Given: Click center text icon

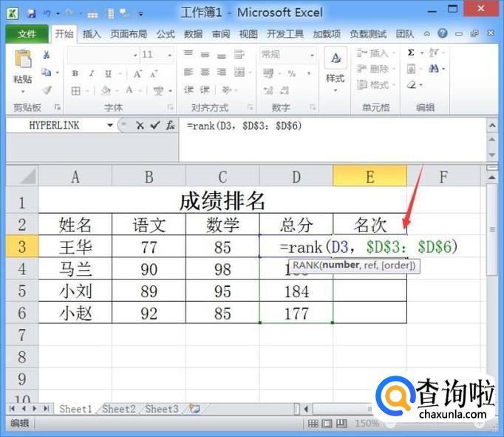Looking at the screenshot, I should click(x=205, y=72).
